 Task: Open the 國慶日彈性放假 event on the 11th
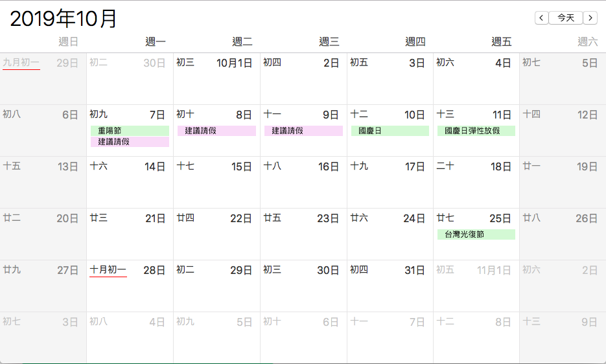(x=476, y=131)
